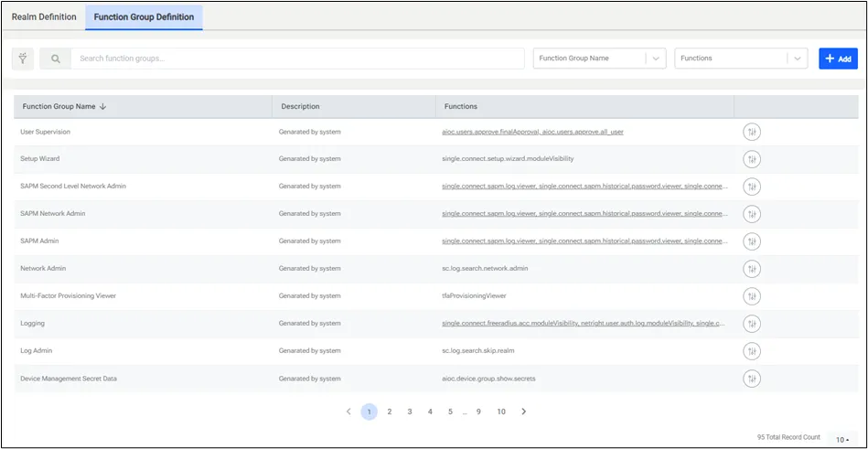This screenshot has width=868, height=449.
Task: Open SAPM Second Level Network Admin functions link
Action: (x=585, y=186)
